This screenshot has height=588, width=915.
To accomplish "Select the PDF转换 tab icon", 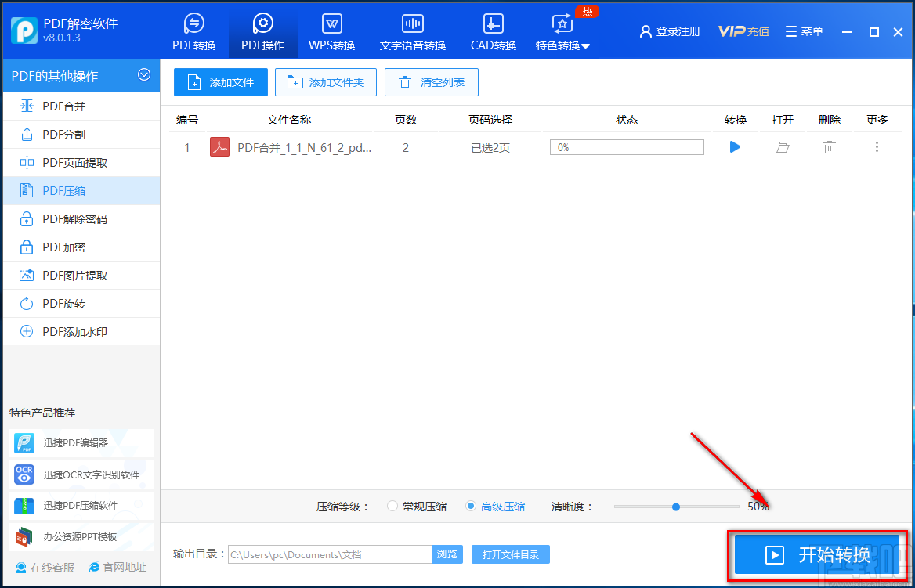I will (193, 23).
